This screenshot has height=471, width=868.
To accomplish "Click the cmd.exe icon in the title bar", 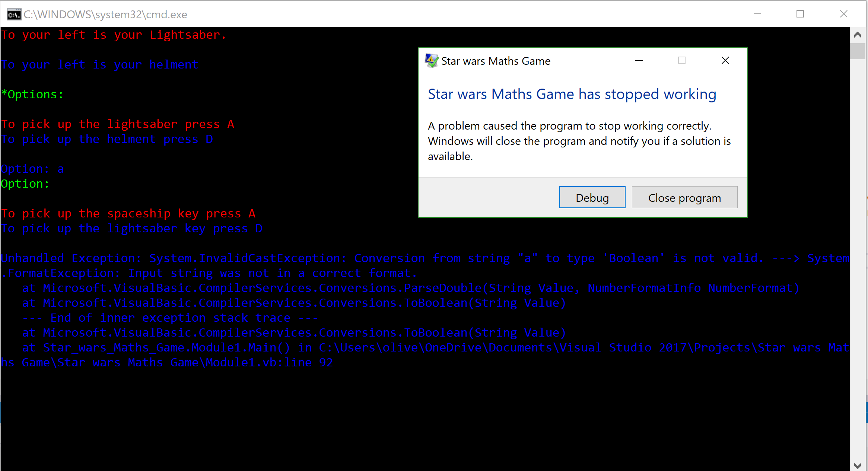I will click(x=13, y=14).
